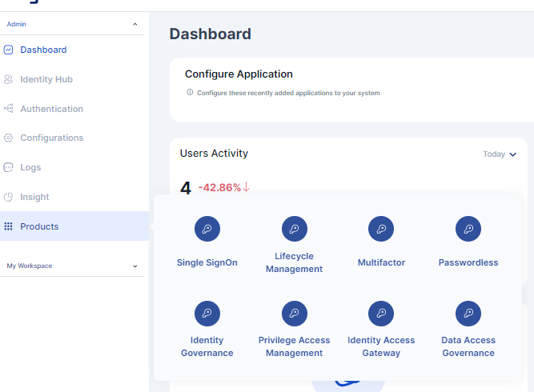Open the Today time range dropdown
Image resolution: width=534 pixels, height=392 pixels.
click(x=500, y=154)
